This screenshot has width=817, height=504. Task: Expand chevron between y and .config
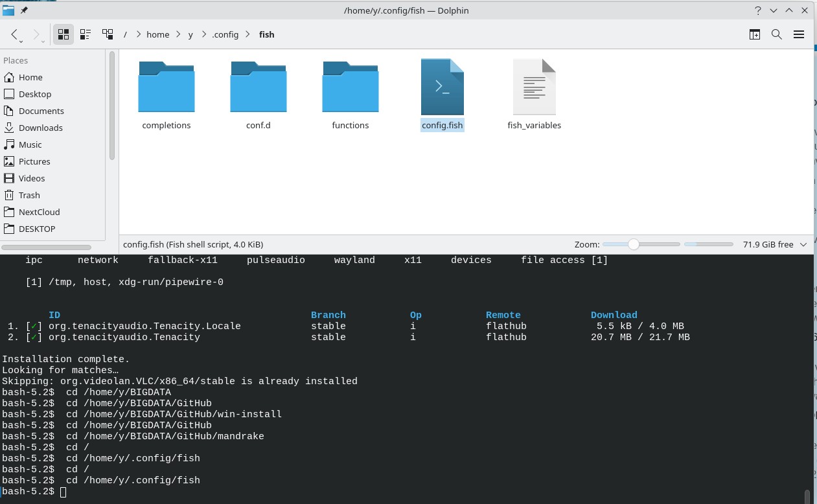[x=203, y=35]
